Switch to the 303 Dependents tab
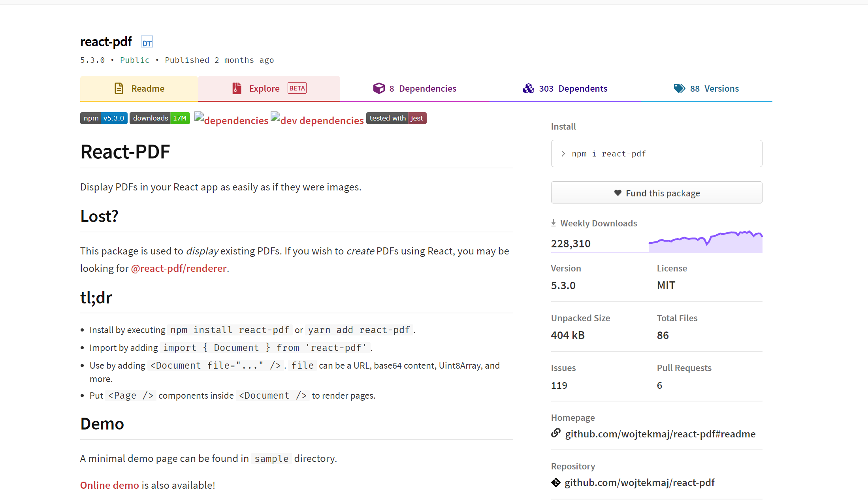 tap(565, 89)
